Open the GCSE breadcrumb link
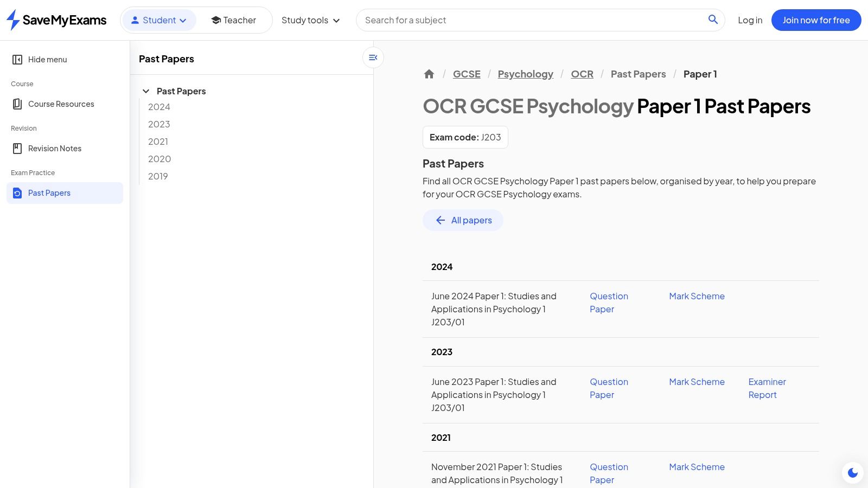Screen dimensions: 868x488 pos(467,74)
